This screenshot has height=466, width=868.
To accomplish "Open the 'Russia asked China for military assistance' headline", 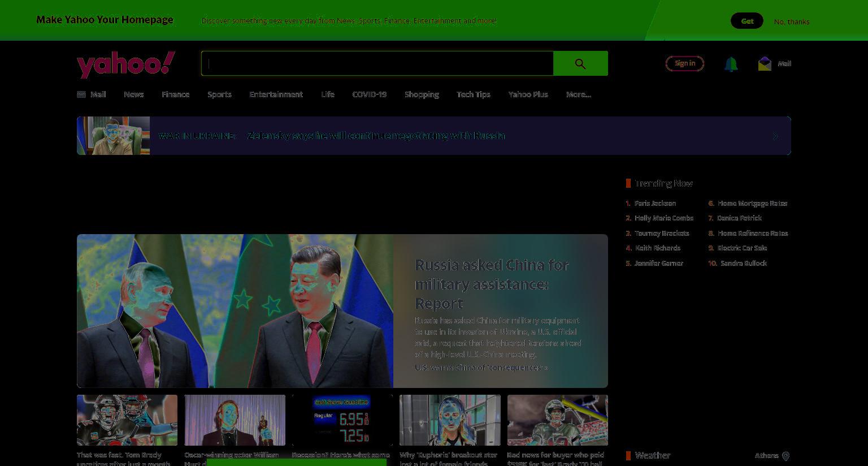I will pos(492,284).
